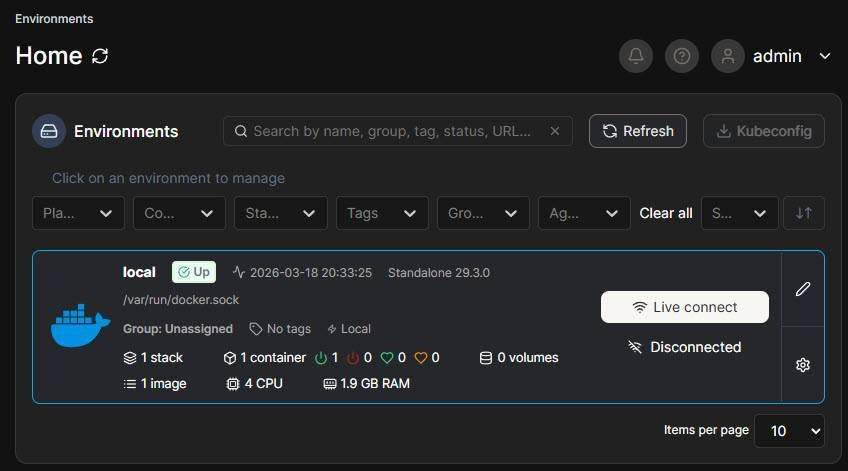Click the green healthy heart icon

(387, 358)
